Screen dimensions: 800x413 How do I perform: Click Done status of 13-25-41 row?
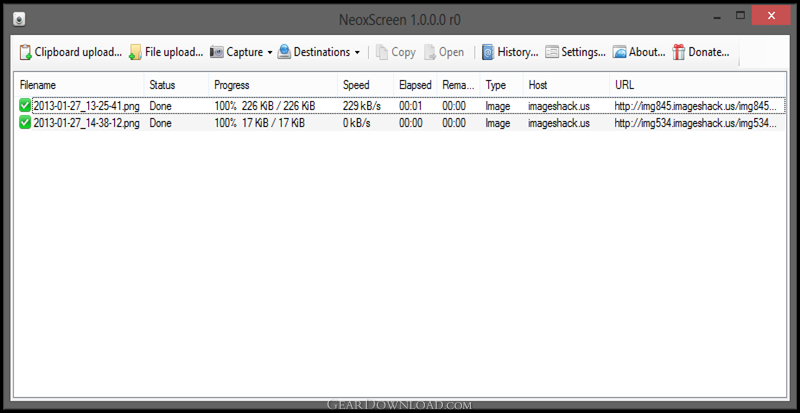(160, 106)
